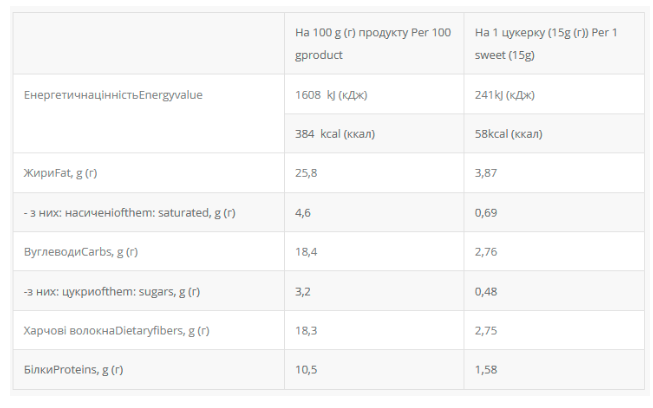Select the 18,4 carbs value
Image resolution: width=653 pixels, height=408 pixels.
point(306,252)
